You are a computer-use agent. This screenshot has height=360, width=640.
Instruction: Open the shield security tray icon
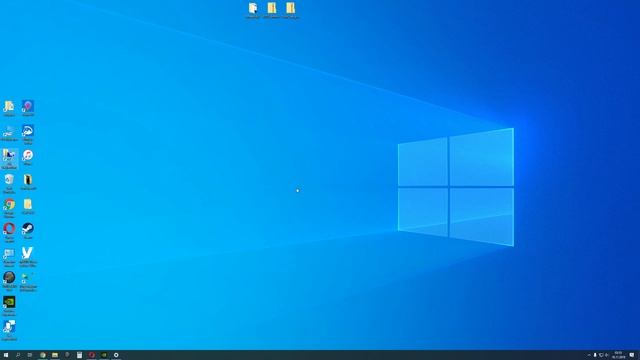pyautogui.click(x=601, y=355)
